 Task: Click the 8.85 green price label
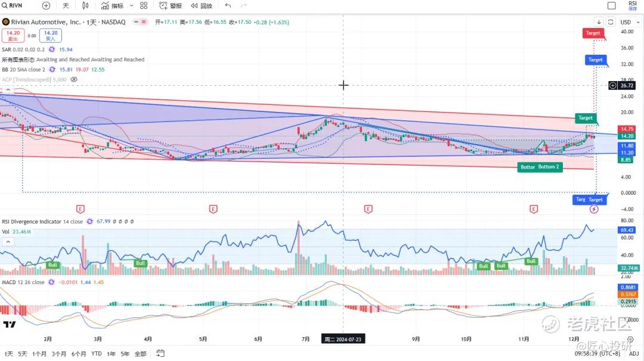(626, 160)
